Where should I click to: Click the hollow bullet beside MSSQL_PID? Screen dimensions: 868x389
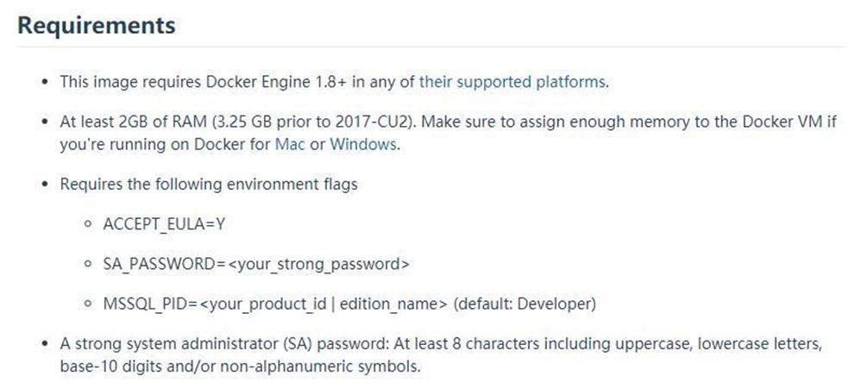point(88,304)
